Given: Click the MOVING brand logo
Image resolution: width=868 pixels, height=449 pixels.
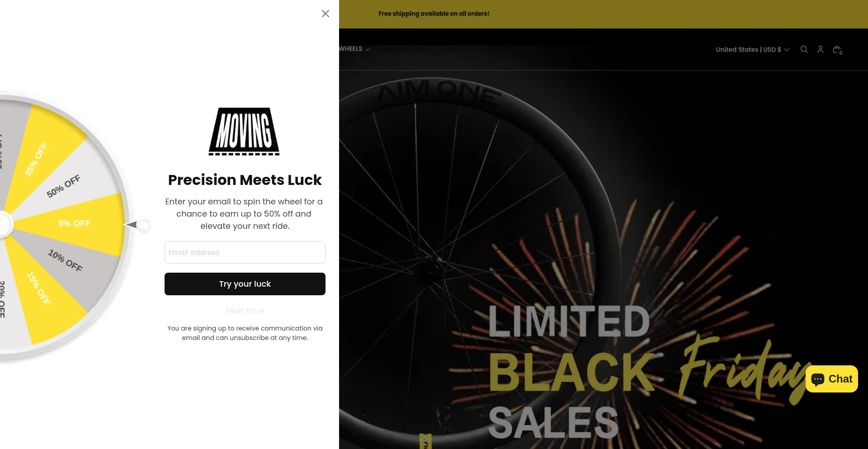Looking at the screenshot, I should [x=244, y=131].
